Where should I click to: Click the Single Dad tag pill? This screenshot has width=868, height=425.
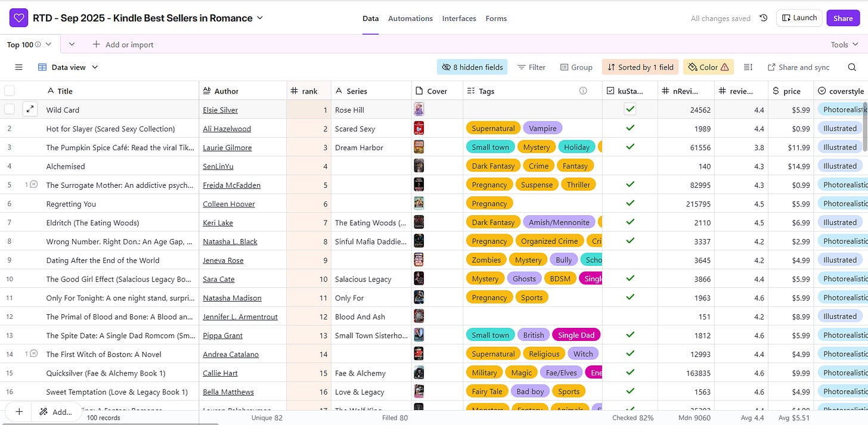tap(576, 335)
